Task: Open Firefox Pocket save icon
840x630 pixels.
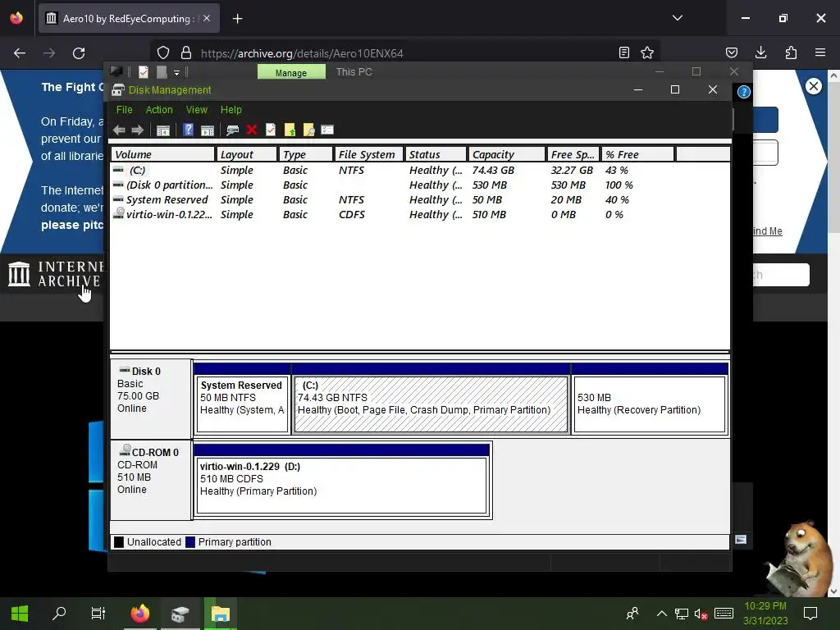Action: (731, 52)
